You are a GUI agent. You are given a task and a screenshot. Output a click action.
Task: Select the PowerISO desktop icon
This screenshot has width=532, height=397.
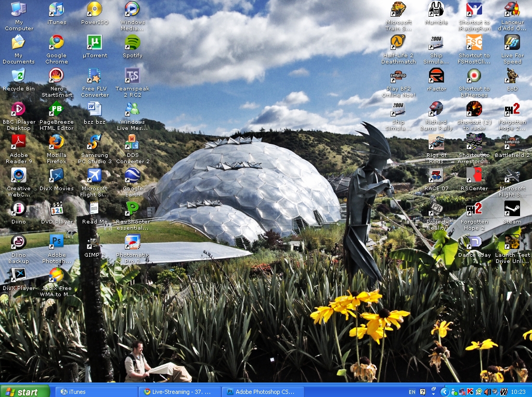point(95,9)
